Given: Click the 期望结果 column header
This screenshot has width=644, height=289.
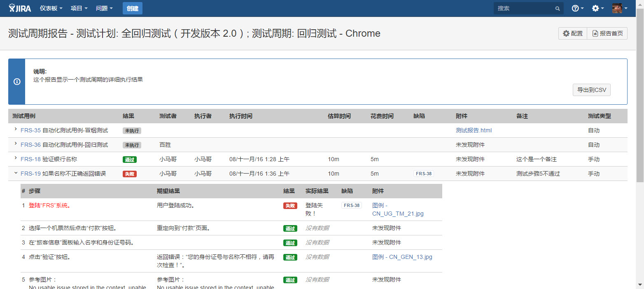Looking at the screenshot, I should pyautogui.click(x=168, y=191).
